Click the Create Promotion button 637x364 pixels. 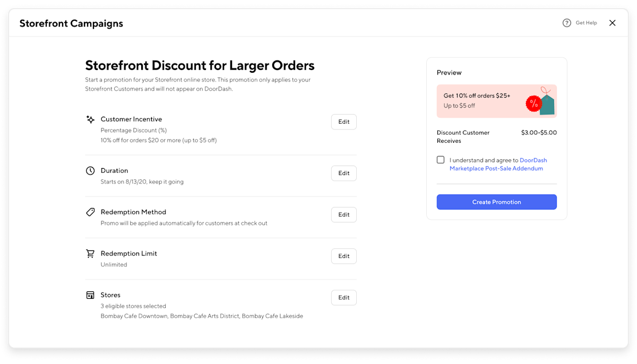point(496,202)
